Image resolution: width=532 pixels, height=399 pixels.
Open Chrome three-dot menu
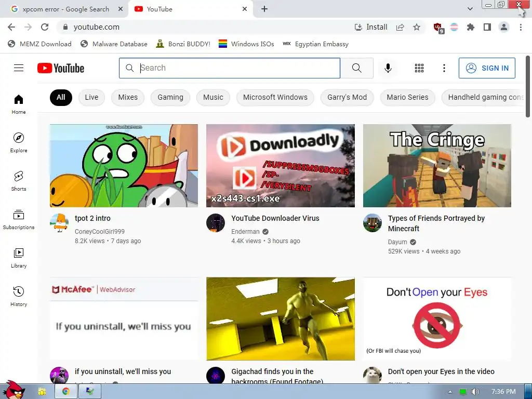pyautogui.click(x=521, y=27)
